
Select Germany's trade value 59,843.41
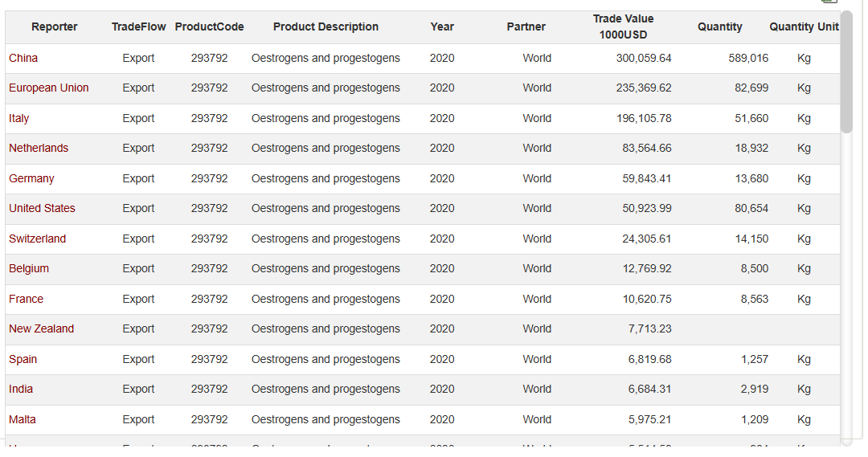(646, 179)
